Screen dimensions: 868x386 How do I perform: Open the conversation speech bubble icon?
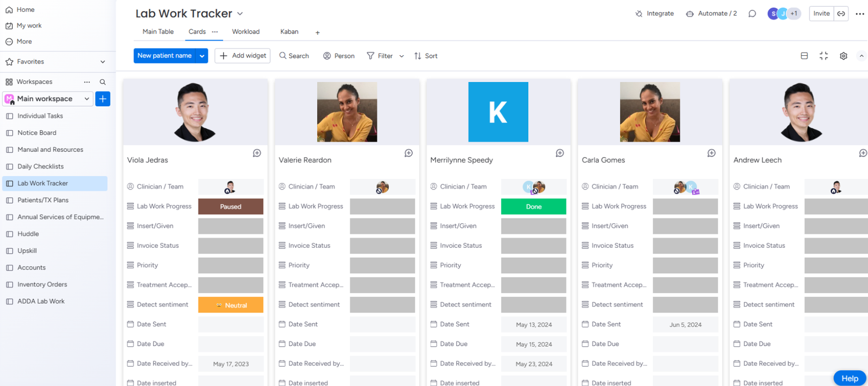752,14
